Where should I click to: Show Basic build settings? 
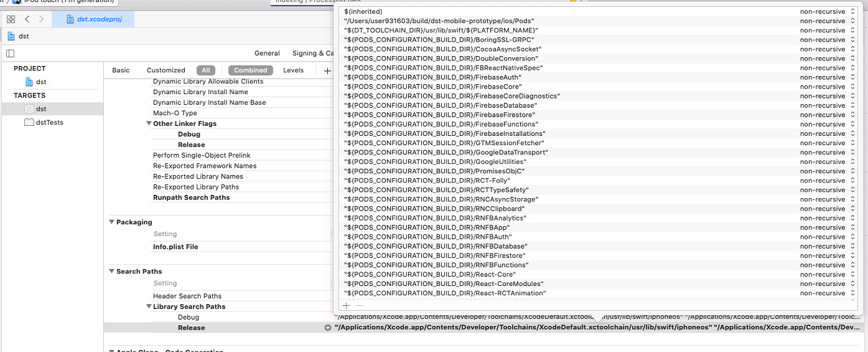coord(121,70)
